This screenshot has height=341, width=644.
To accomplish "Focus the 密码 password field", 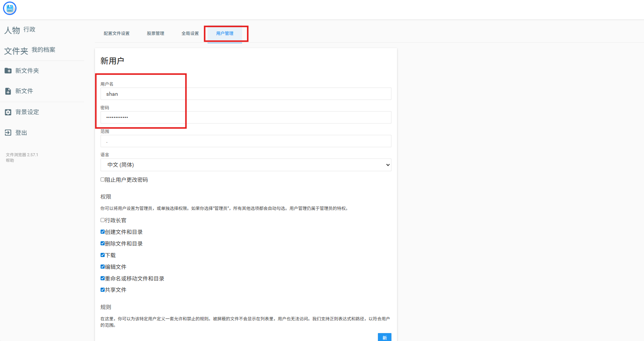I will click(x=245, y=118).
